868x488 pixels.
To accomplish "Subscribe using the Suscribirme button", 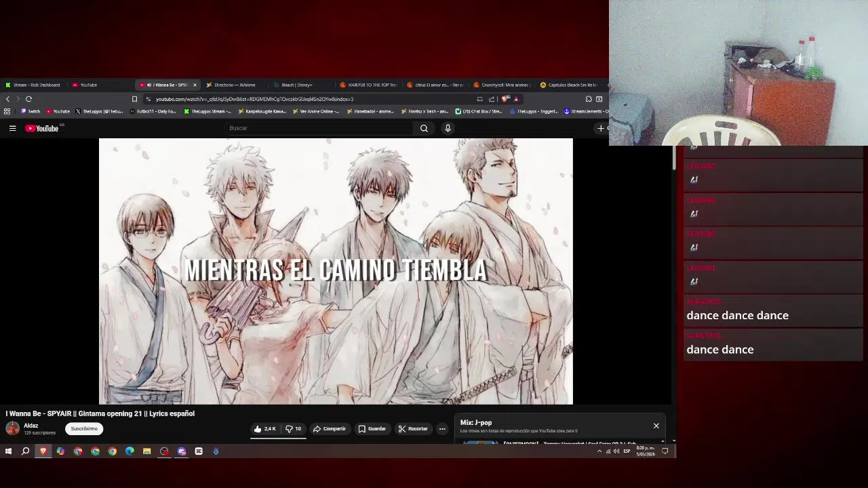I will (84, 428).
